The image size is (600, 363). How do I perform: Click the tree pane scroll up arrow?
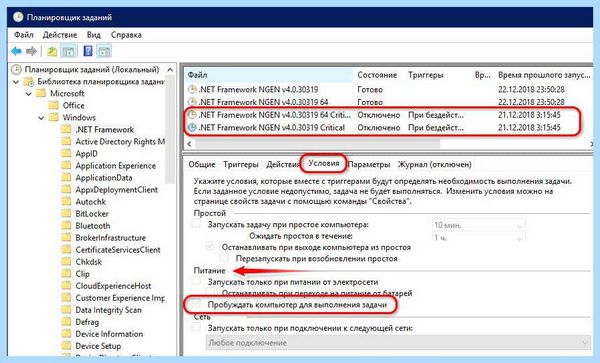pyautogui.click(x=170, y=70)
